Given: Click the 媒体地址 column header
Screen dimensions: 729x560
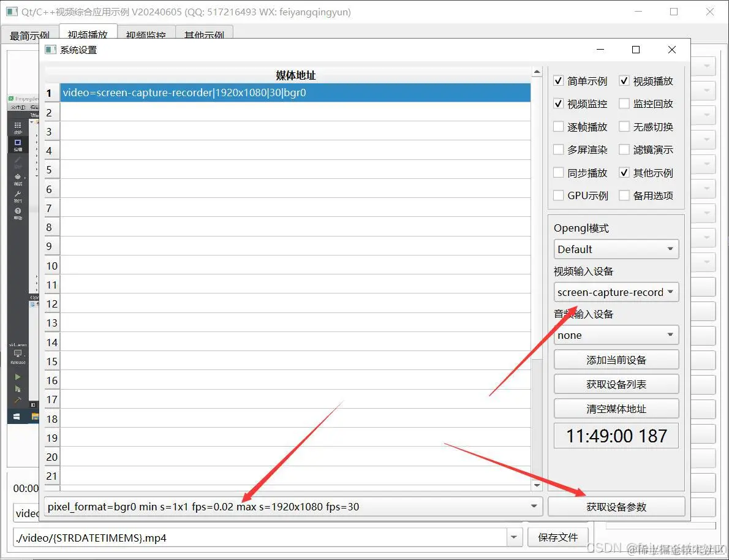Looking at the screenshot, I should [x=295, y=75].
